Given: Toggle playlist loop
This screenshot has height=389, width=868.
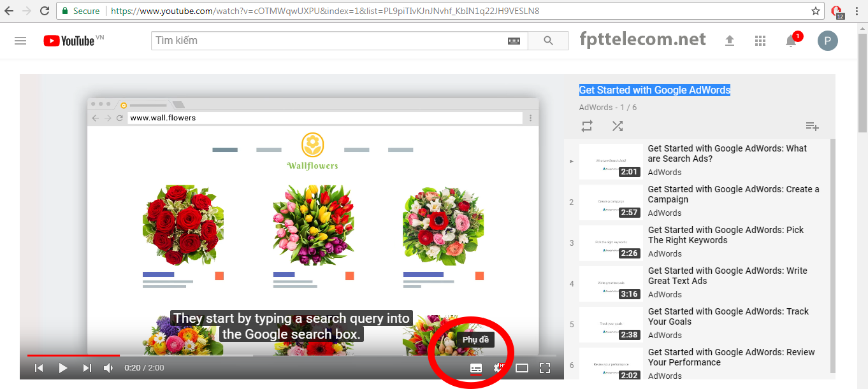Looking at the screenshot, I should [587, 126].
